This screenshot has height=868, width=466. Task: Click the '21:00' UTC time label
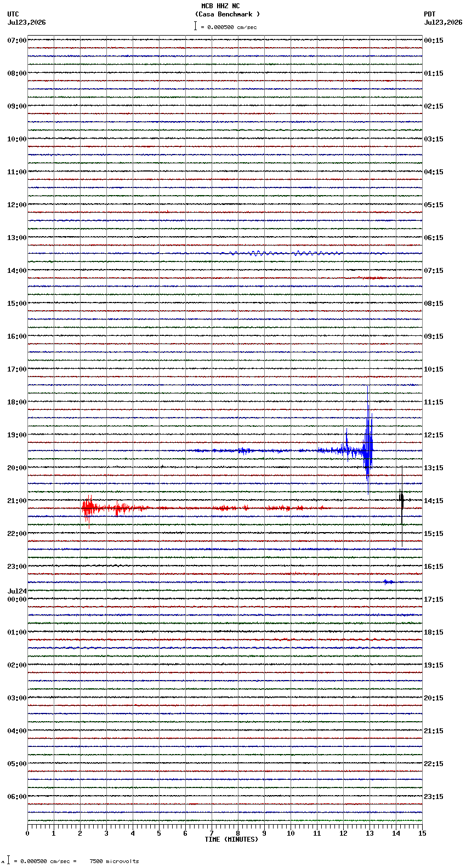pyautogui.click(x=17, y=501)
